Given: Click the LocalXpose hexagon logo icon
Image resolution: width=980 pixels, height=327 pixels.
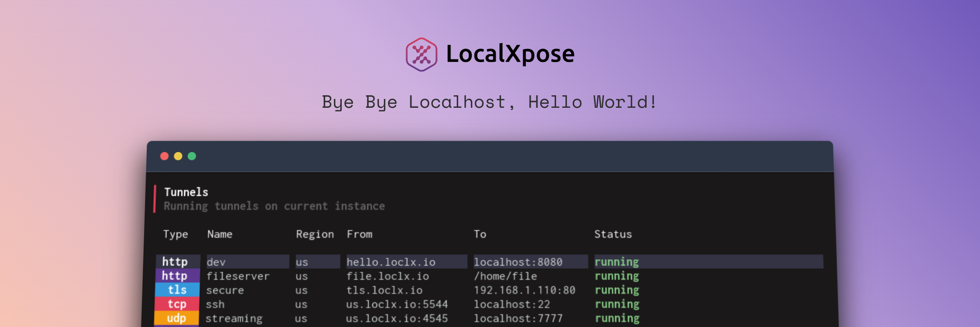Looking at the screenshot, I should [421, 54].
